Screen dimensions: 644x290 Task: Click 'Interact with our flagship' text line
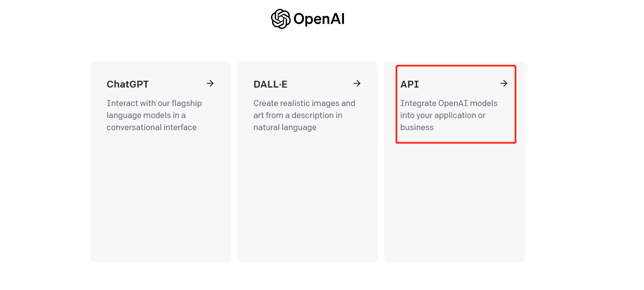154,103
